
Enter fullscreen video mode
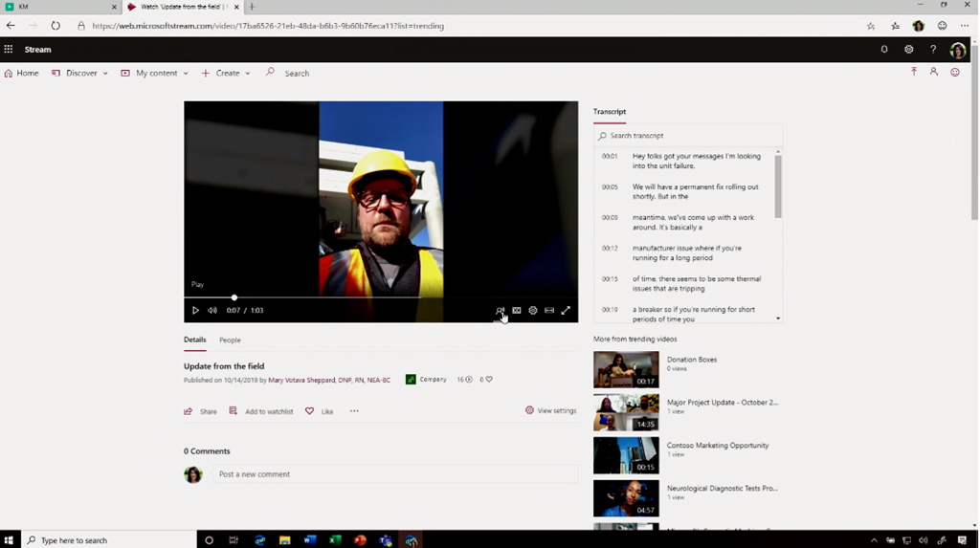click(x=566, y=311)
